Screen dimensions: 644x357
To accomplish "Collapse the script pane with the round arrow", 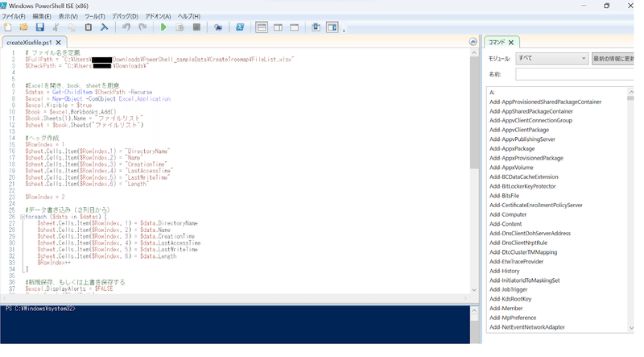I will point(473,42).
